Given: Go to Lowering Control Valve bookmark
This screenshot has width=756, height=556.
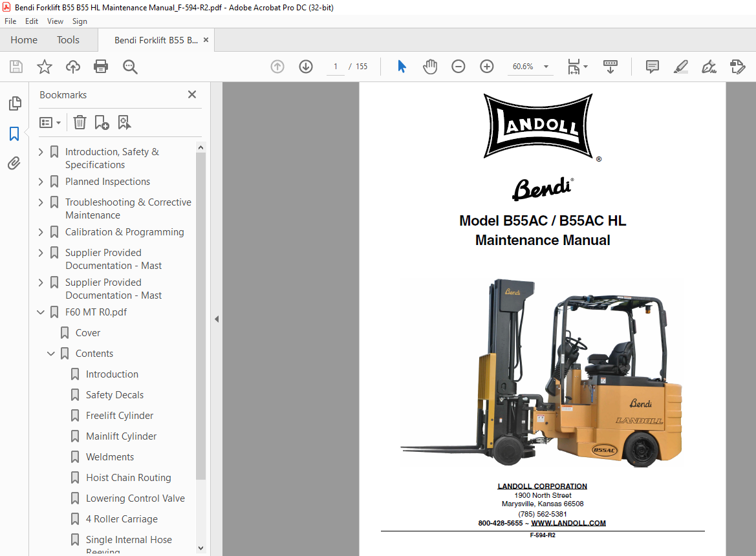Looking at the screenshot, I should pos(135,498).
